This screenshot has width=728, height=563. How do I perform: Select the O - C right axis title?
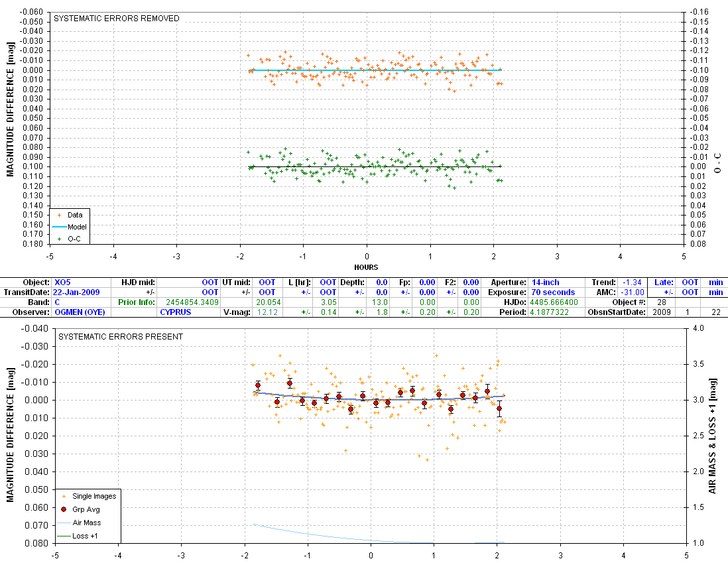[718, 162]
